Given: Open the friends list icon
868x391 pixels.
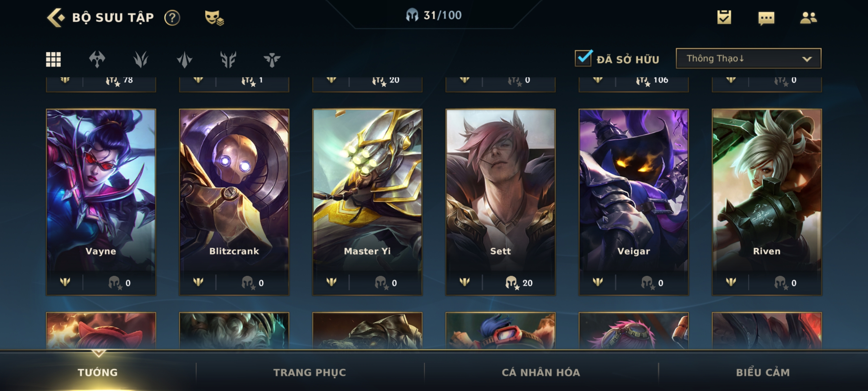Looking at the screenshot, I should point(808,18).
